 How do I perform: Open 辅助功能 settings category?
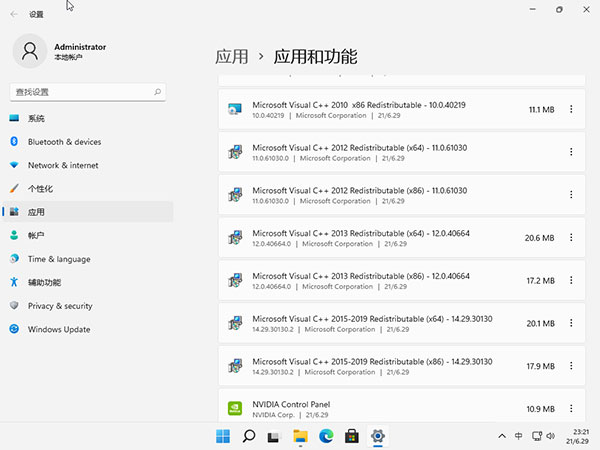click(88, 282)
